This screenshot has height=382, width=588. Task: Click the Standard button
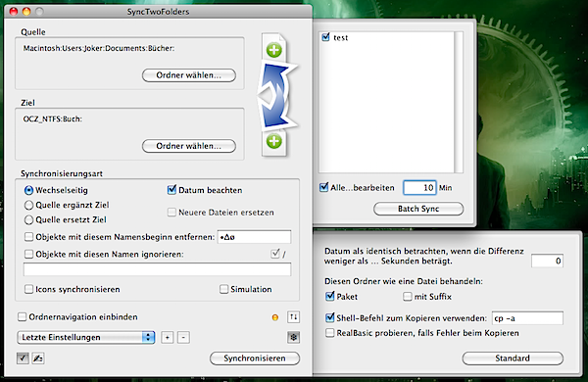tap(513, 358)
